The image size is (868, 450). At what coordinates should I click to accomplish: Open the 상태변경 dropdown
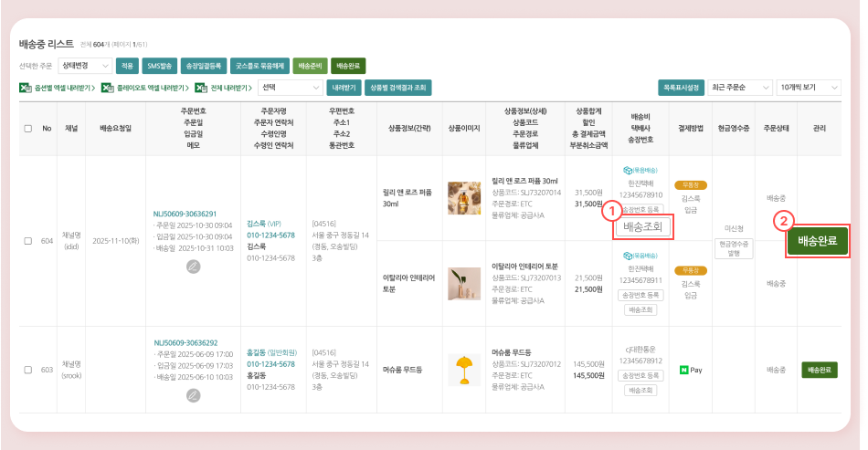(84, 66)
